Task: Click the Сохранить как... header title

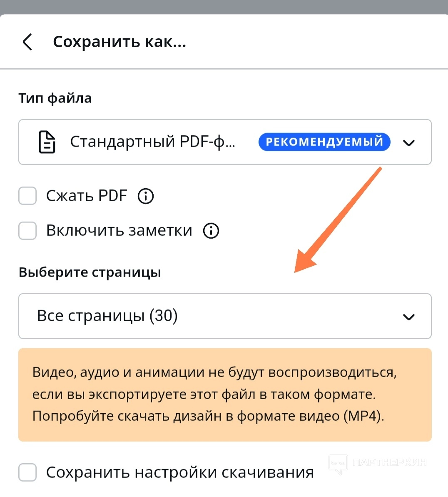Action: (119, 42)
